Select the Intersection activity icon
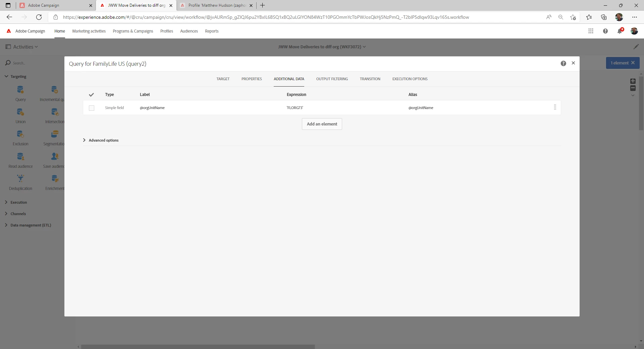 (55, 112)
